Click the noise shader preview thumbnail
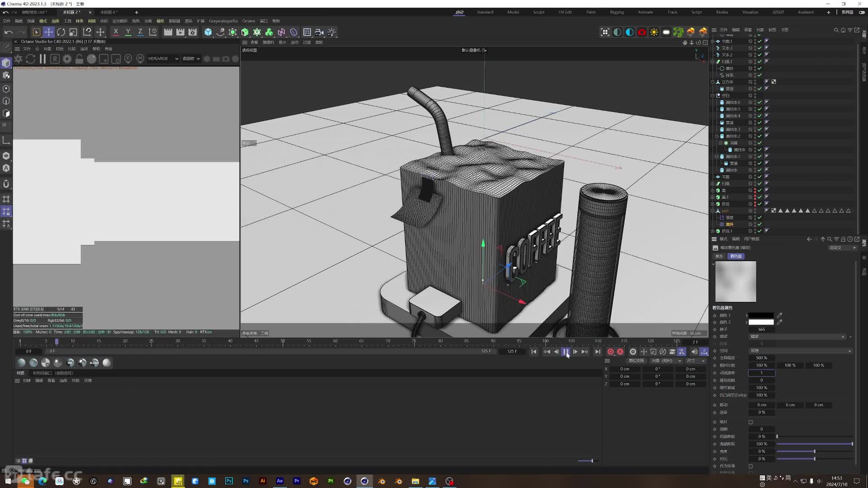 [x=736, y=282]
